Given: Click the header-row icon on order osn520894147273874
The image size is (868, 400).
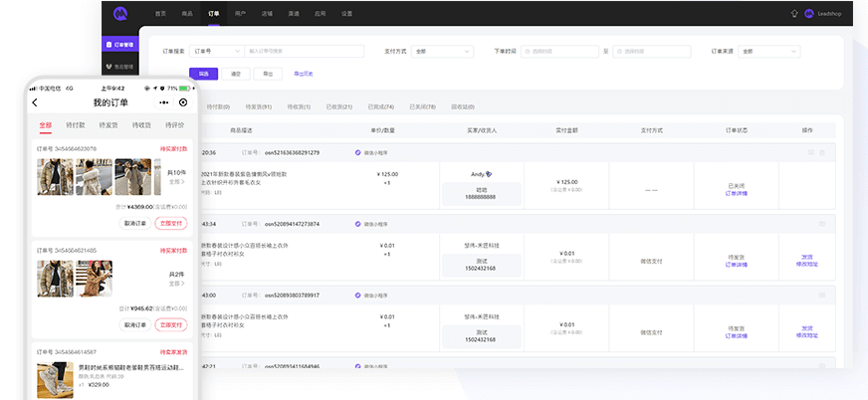Looking at the screenshot, I should click(x=822, y=224).
